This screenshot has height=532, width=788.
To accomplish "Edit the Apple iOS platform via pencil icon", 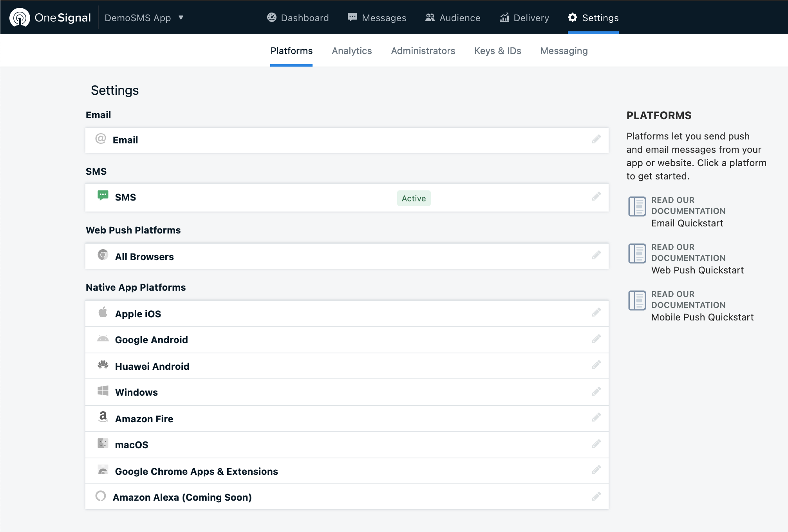I will (596, 313).
